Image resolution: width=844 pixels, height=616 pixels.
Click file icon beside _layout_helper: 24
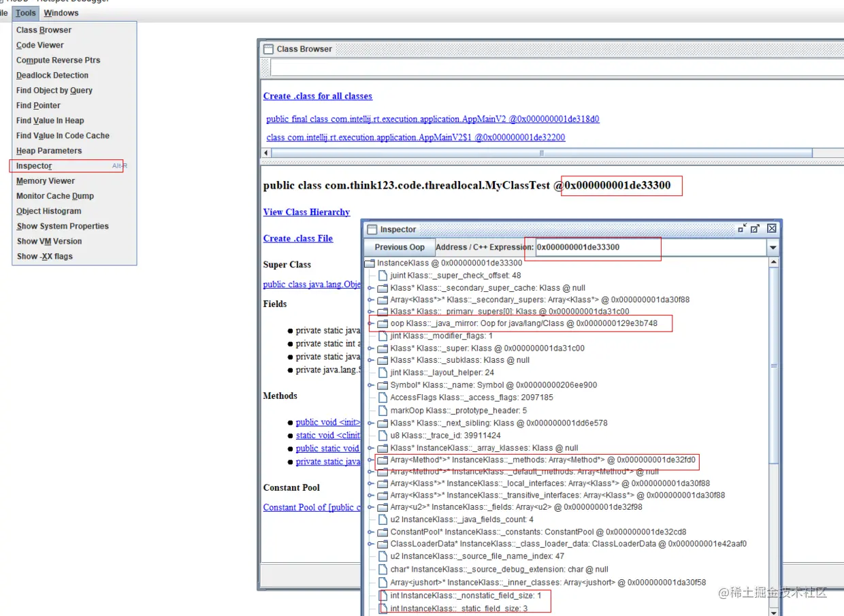point(383,372)
